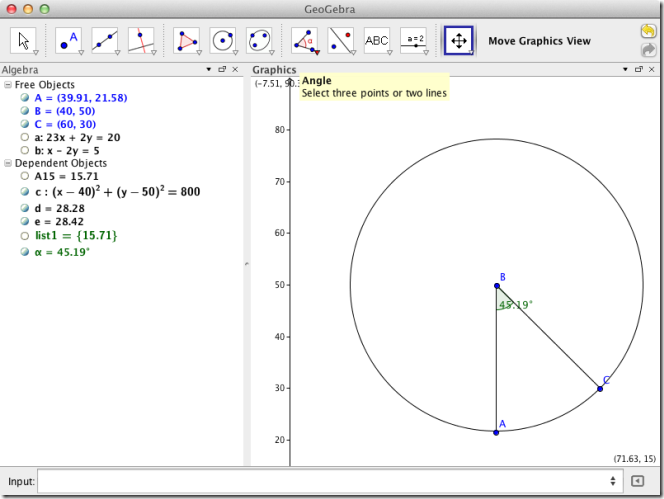Click the Dependent Objects heading
This screenshot has height=499, width=664.
click(x=61, y=163)
